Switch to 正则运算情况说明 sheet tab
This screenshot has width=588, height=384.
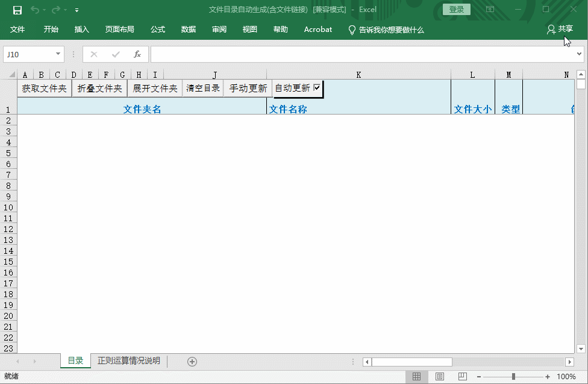(129, 361)
